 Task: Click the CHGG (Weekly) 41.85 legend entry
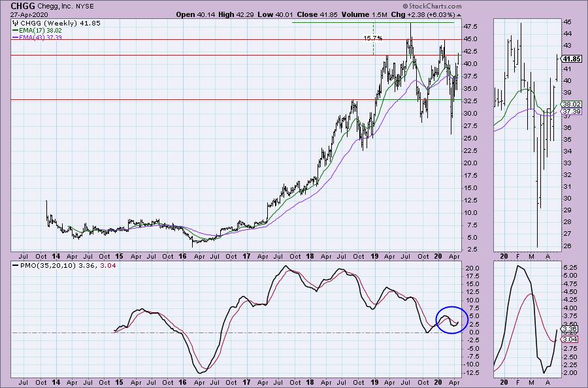coord(60,24)
